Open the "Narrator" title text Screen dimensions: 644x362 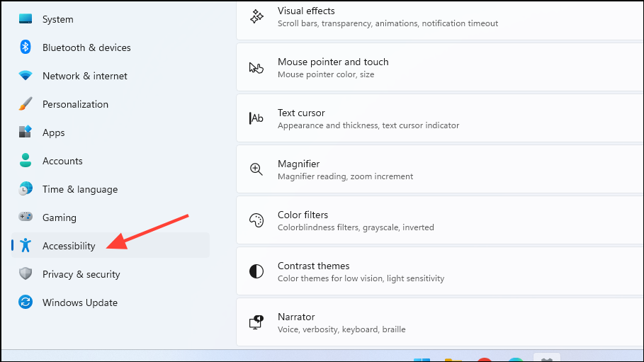point(296,317)
